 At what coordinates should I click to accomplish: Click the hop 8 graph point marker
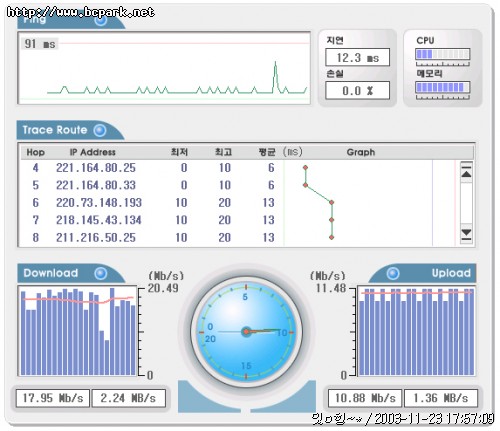pyautogui.click(x=331, y=237)
